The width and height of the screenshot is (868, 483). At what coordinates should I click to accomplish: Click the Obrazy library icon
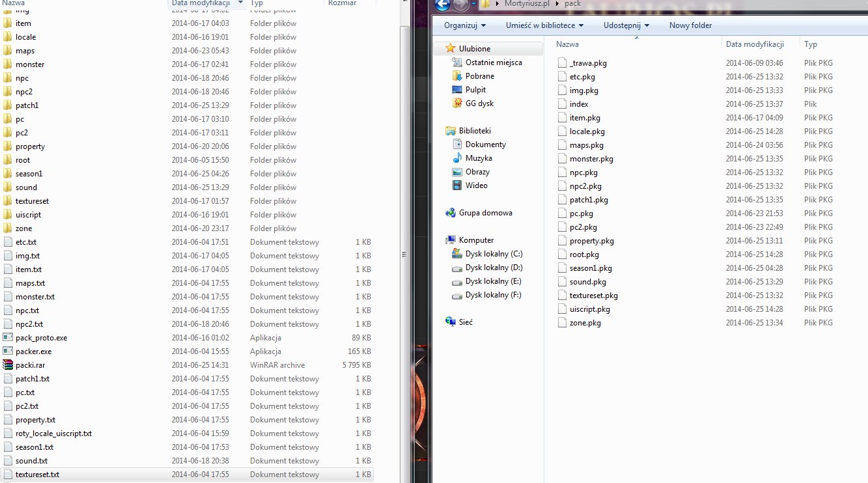[457, 172]
